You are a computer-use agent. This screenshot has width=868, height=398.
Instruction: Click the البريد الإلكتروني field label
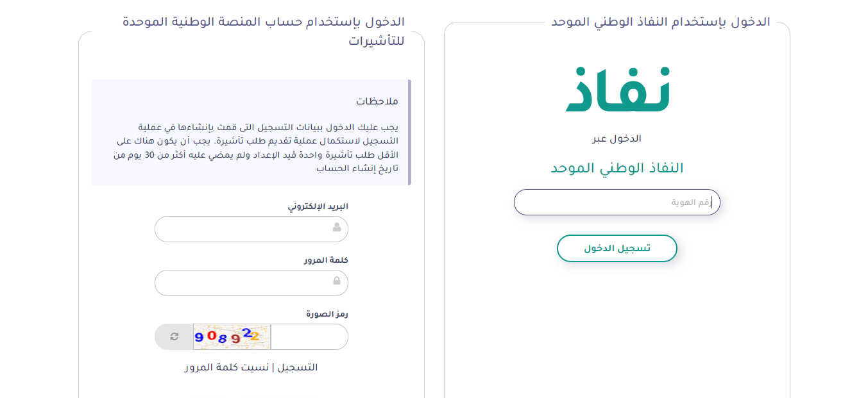pyautogui.click(x=318, y=206)
